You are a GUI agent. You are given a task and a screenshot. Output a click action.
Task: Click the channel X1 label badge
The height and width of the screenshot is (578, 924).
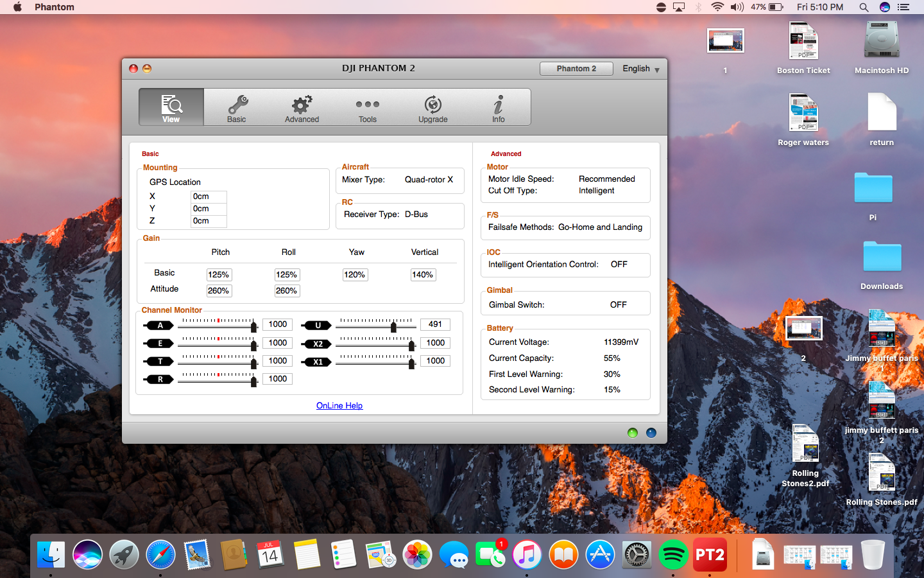tap(318, 362)
